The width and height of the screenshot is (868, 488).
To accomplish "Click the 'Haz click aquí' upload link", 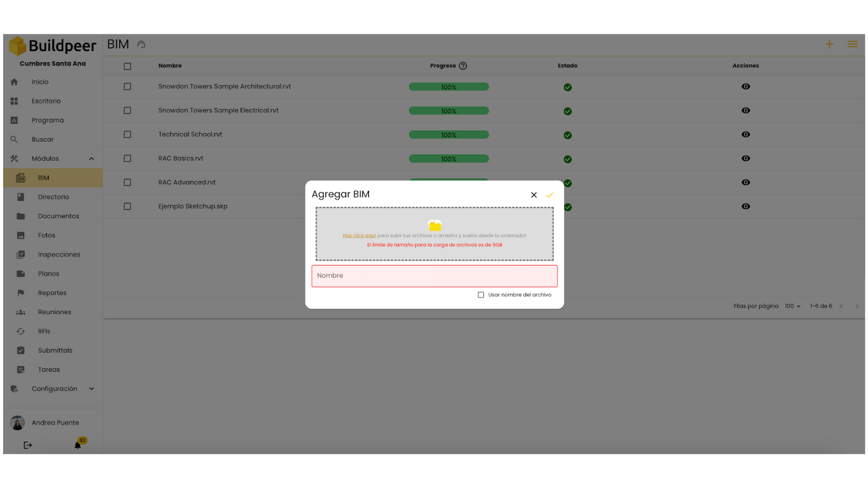I will click(359, 236).
